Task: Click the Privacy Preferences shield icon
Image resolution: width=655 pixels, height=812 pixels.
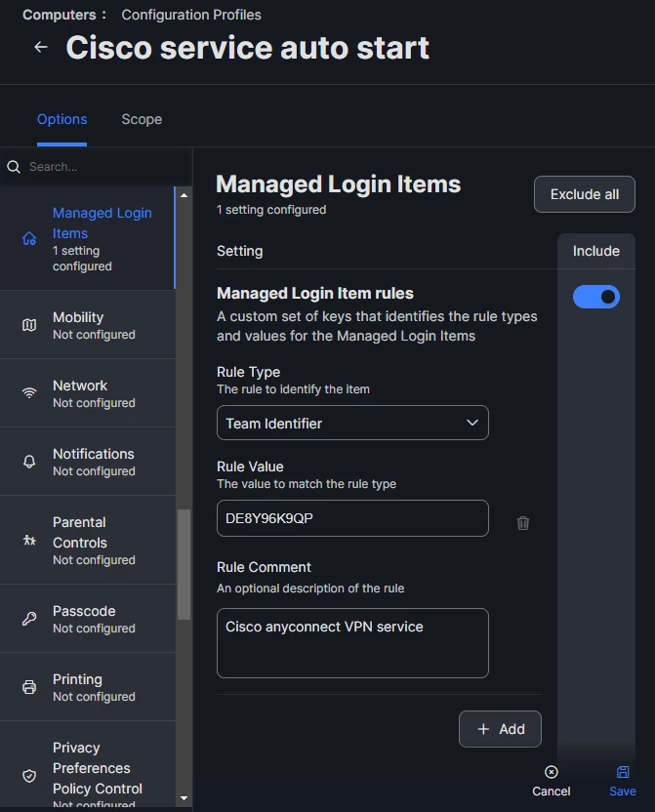Action: pos(29,776)
